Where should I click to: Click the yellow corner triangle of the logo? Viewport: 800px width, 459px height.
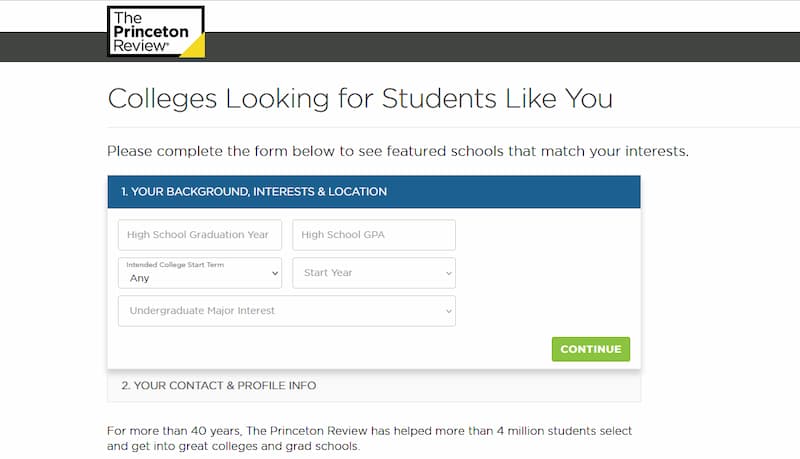195,47
